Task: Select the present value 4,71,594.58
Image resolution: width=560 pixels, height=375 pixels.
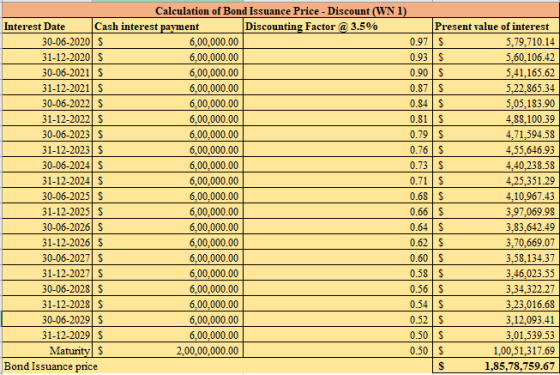Action: pyautogui.click(x=496, y=134)
